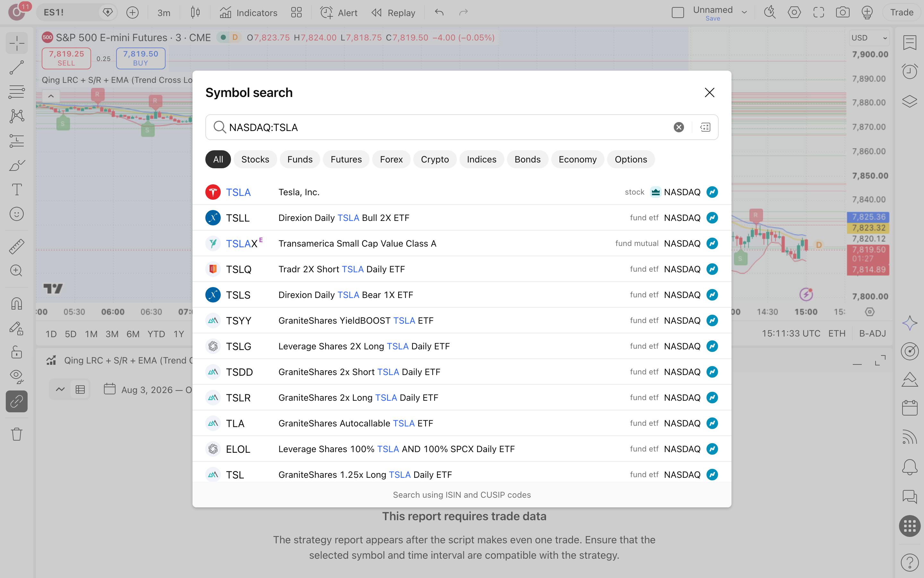Filter results by Economy
Viewport: 924px width, 578px height.
(x=577, y=159)
